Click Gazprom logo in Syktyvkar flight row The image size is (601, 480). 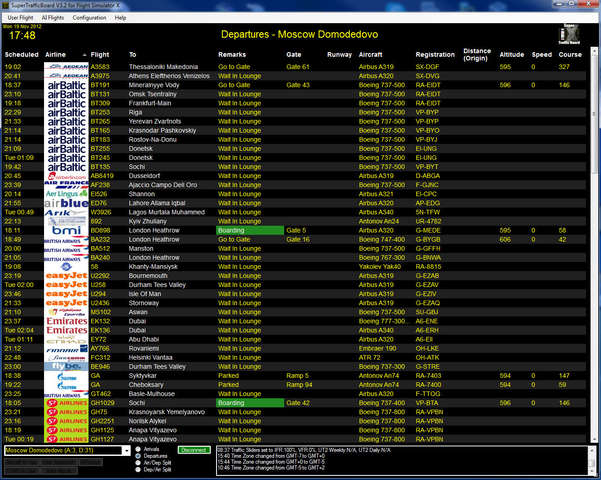coord(66,376)
